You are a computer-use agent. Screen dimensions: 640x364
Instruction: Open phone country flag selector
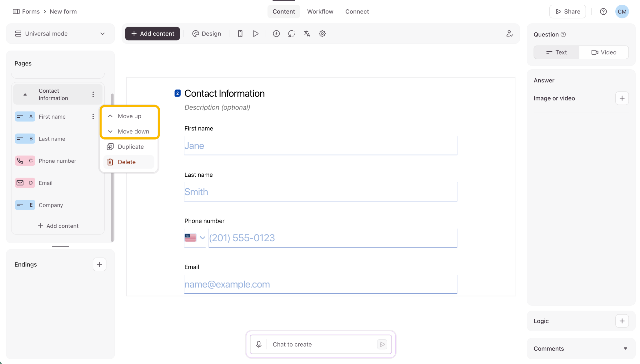click(195, 238)
